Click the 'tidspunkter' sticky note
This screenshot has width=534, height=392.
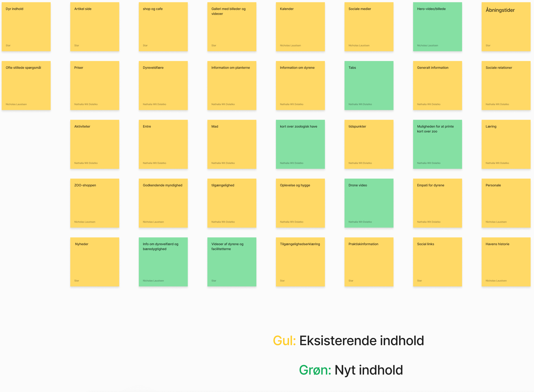click(369, 144)
